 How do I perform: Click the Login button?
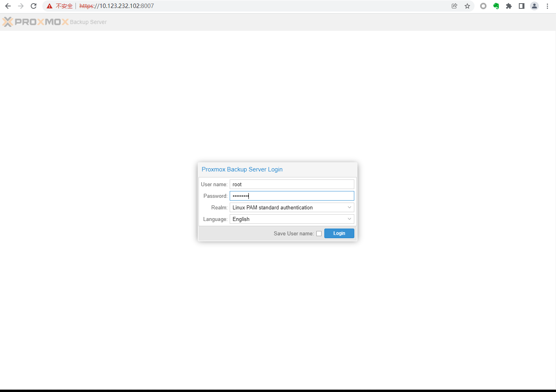coord(339,233)
